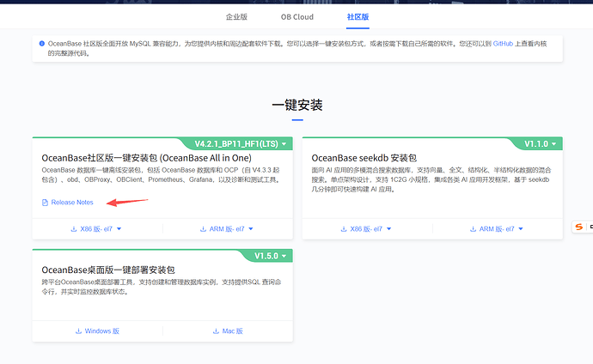Click the Windows 版 download icon

78,331
